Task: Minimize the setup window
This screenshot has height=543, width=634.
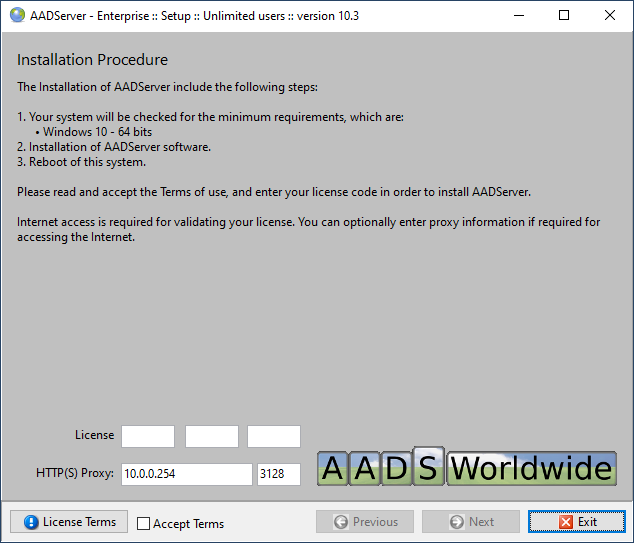Action: [x=518, y=16]
